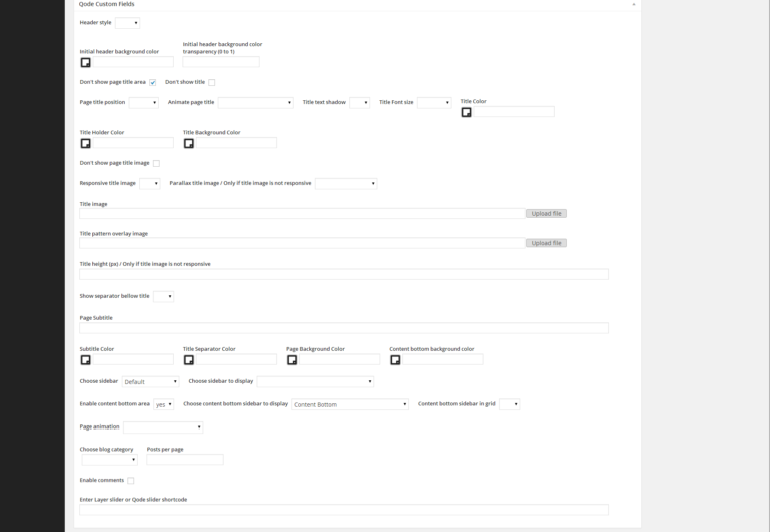Image resolution: width=770 pixels, height=532 pixels.
Task: Enable the Don't show title checkbox
Action: coord(212,83)
